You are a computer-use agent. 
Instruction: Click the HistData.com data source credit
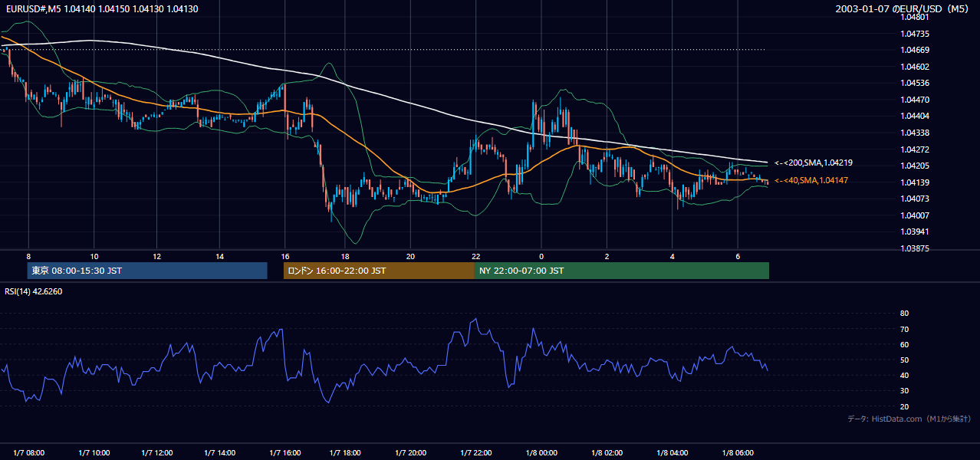point(909,419)
